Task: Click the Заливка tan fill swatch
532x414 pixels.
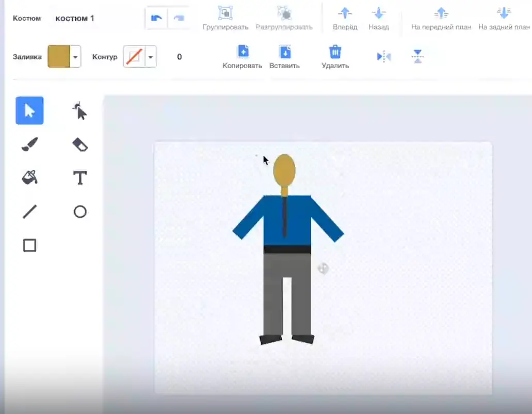Action: click(x=59, y=57)
